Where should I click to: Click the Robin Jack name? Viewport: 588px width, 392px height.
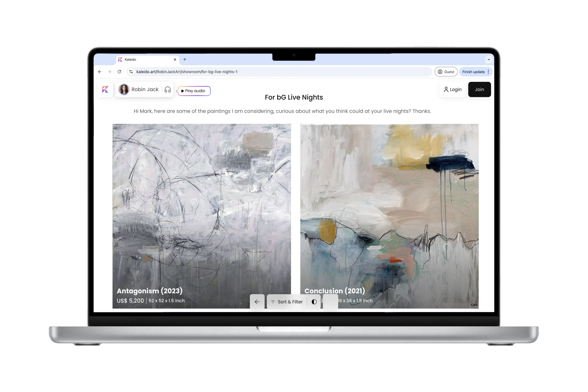[x=145, y=89]
